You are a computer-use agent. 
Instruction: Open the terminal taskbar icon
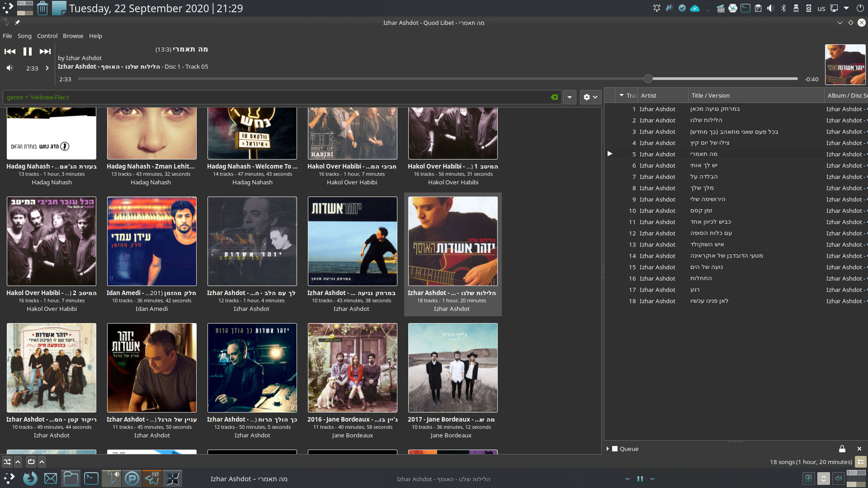[91, 479]
